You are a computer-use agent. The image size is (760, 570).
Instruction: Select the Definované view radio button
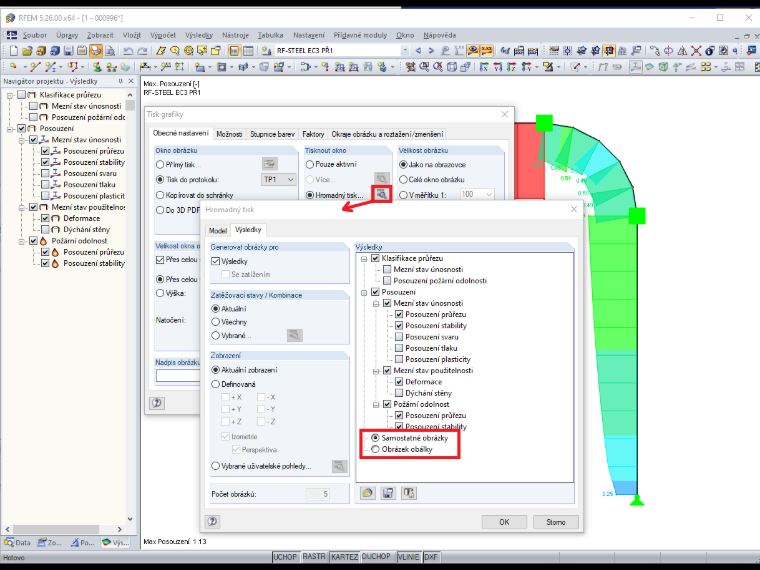(216, 384)
